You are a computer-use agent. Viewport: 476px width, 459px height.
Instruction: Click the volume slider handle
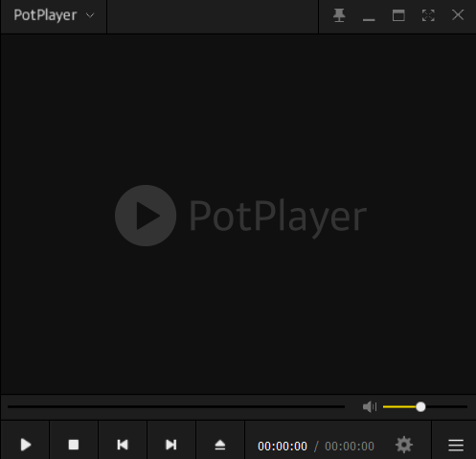pos(420,406)
